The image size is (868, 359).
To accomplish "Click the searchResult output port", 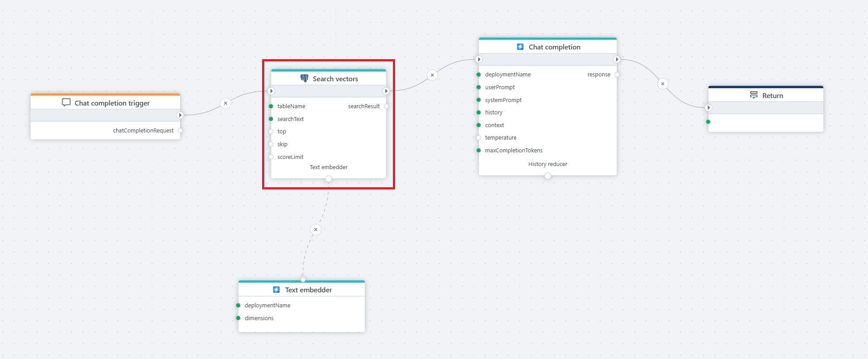I will [x=386, y=106].
